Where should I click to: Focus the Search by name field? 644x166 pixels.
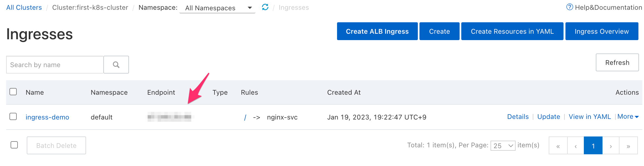(x=55, y=65)
